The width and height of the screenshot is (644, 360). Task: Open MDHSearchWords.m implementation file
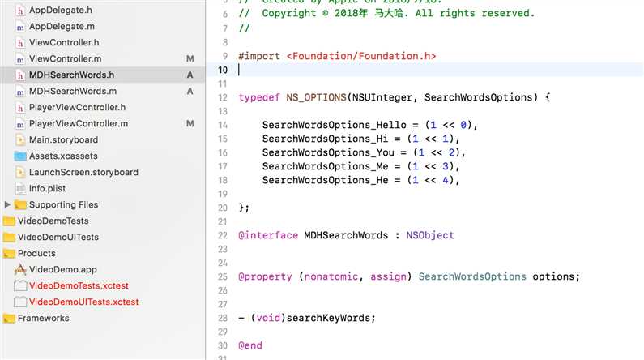coord(73,92)
